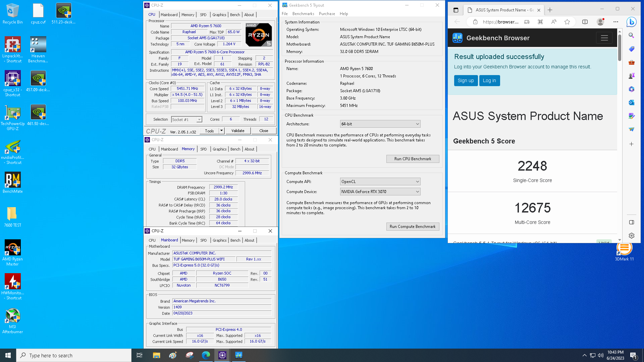Open Compute Device RTX 3070 dropdown
This screenshot has width=644, height=362.
click(x=380, y=192)
